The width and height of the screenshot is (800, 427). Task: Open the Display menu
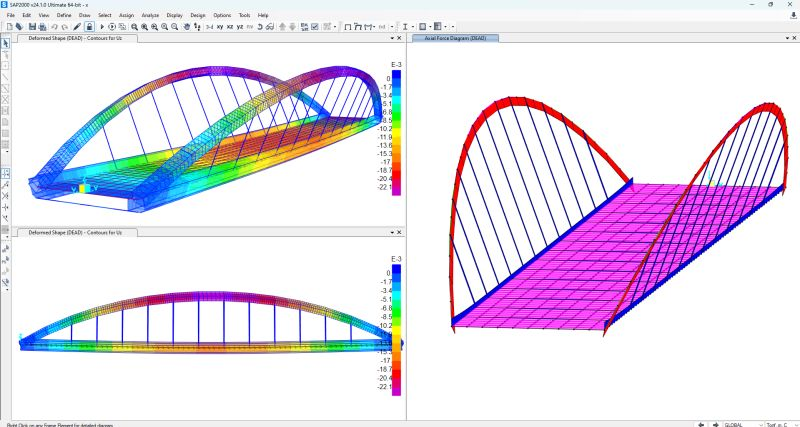tap(174, 15)
